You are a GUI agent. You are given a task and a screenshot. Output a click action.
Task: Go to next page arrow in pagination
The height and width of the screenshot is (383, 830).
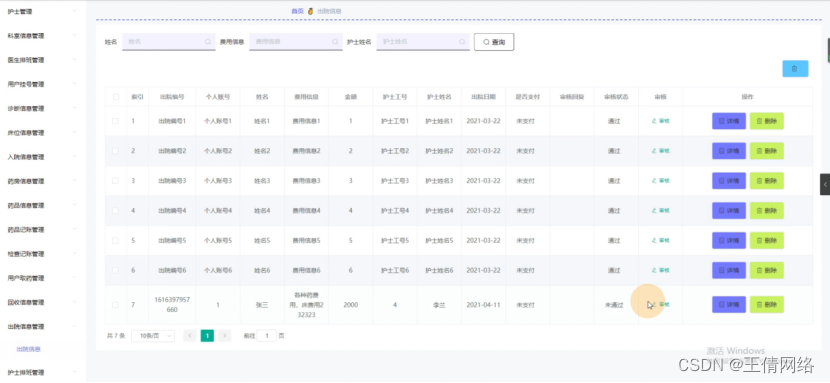(x=225, y=335)
